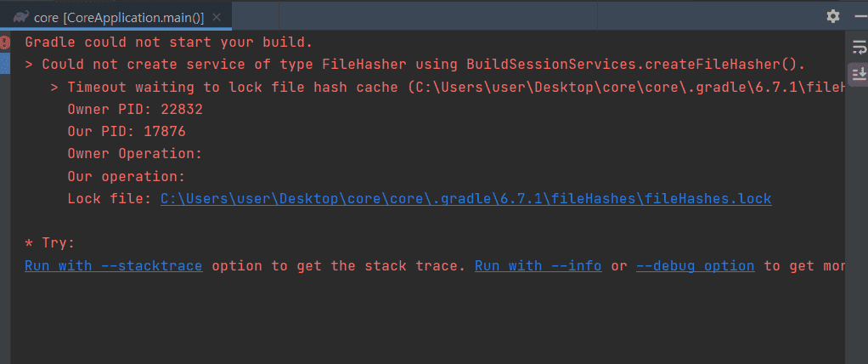Image resolution: width=868 pixels, height=364 pixels.
Task: Click the Gradle elephant icon on tab
Action: pyautogui.click(x=22, y=17)
